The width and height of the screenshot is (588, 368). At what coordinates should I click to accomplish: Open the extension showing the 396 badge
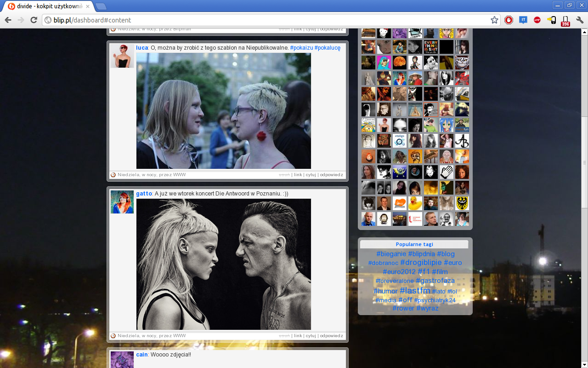[x=565, y=21]
